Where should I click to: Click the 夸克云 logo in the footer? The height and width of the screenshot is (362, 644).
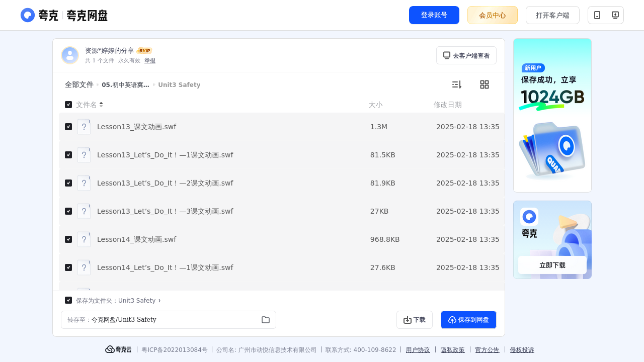(x=118, y=349)
